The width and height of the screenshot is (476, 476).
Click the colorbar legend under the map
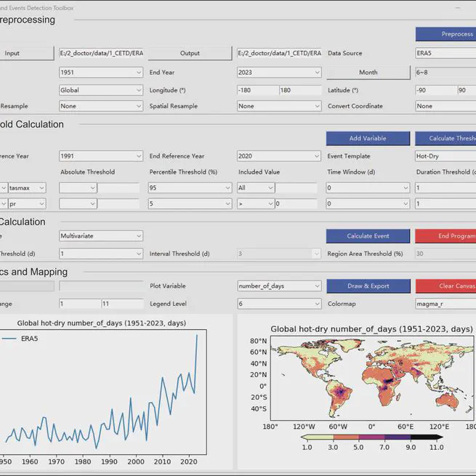(x=371, y=437)
